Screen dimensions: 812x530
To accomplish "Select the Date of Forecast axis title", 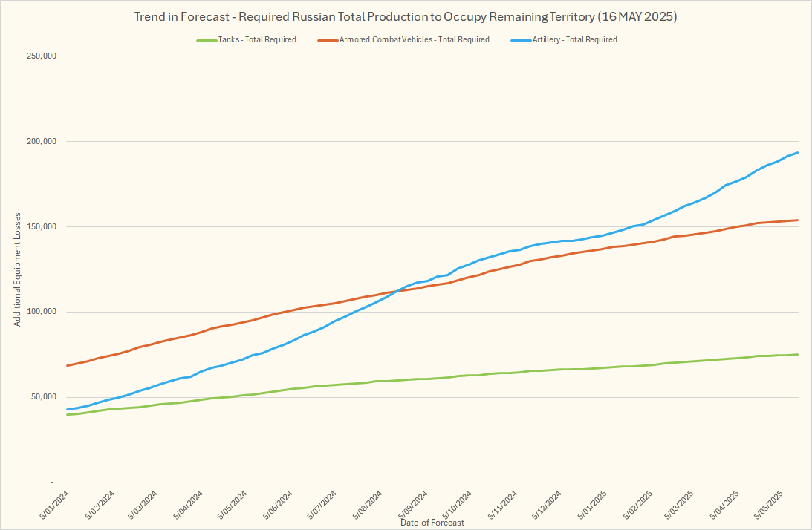I will 432,523.
